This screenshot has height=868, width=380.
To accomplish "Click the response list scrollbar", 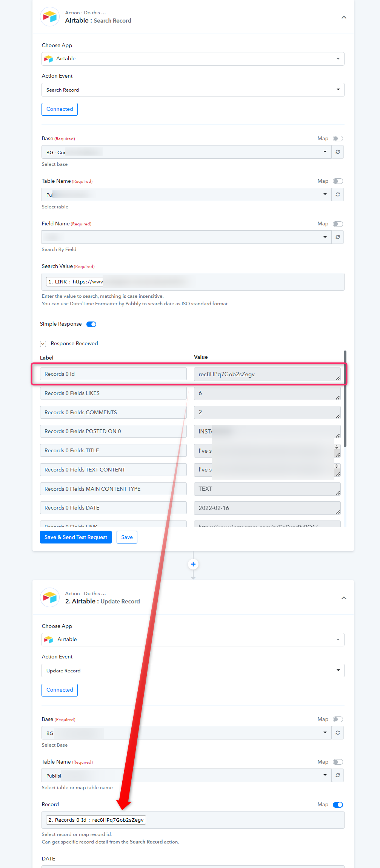I will pos(345,399).
